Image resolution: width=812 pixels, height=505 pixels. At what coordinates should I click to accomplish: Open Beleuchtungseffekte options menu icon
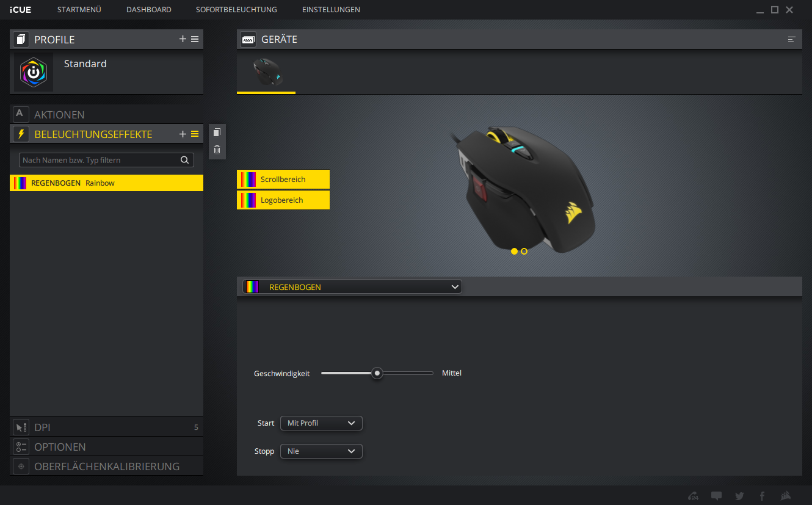click(195, 134)
